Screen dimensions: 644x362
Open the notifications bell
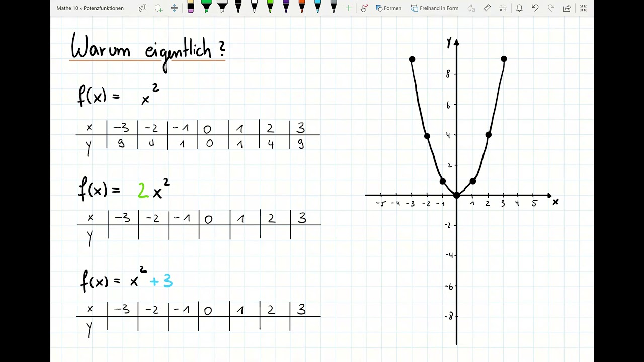(519, 8)
